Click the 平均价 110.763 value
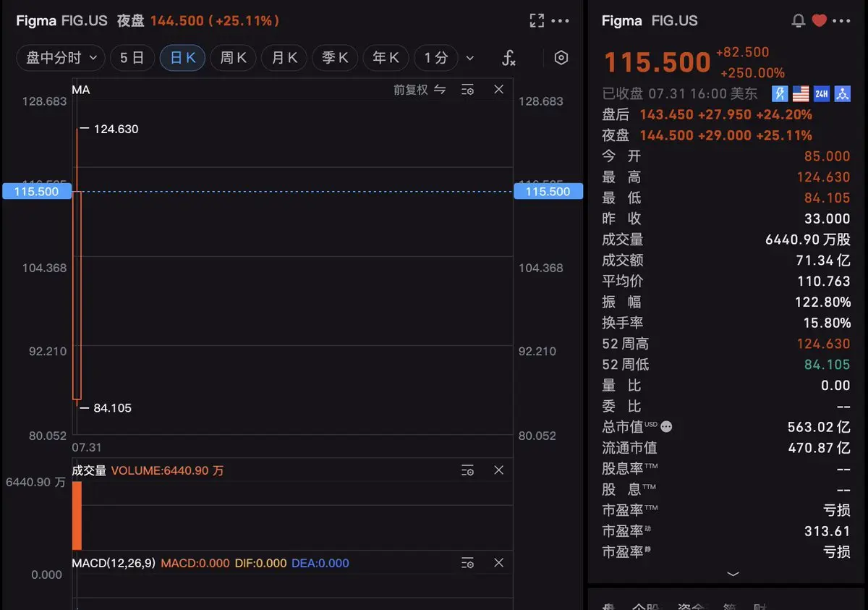Image resolution: width=868 pixels, height=610 pixels. pos(824,281)
